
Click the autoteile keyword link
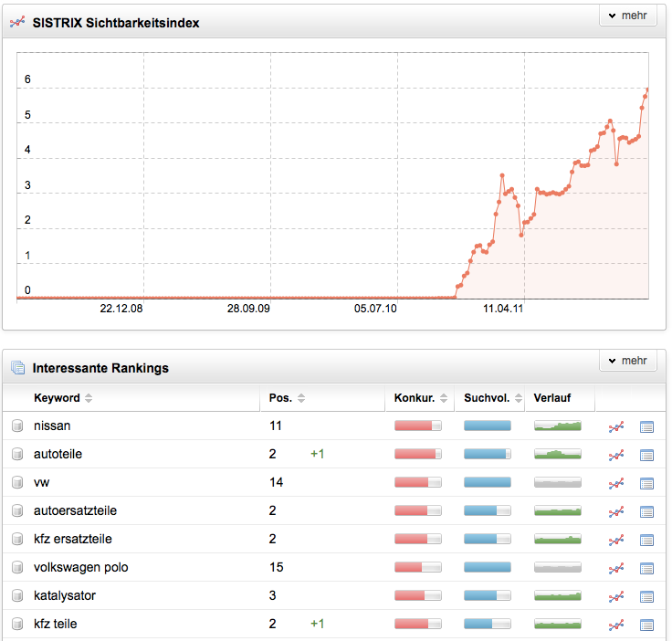(58, 454)
